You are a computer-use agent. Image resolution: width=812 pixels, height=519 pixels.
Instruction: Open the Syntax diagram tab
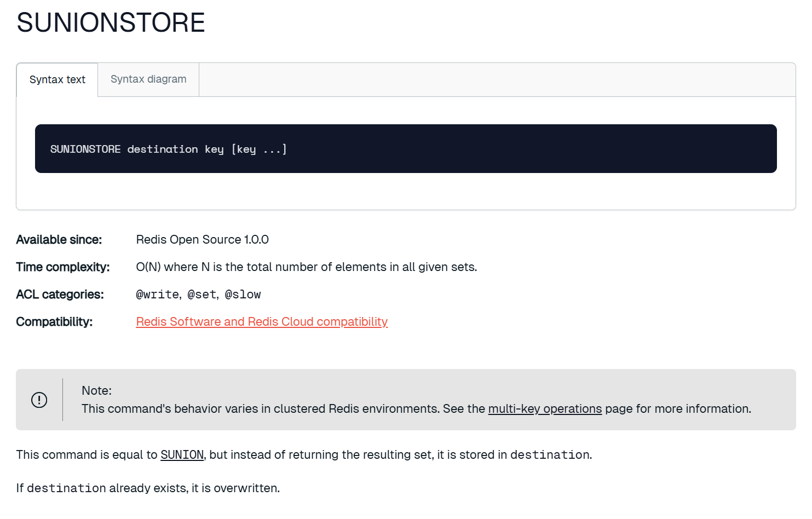coord(148,79)
